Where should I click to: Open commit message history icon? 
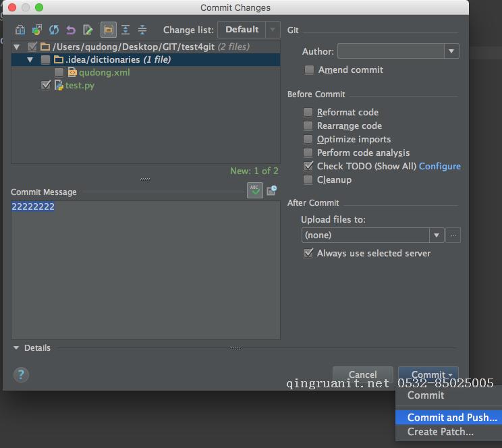[x=271, y=190]
